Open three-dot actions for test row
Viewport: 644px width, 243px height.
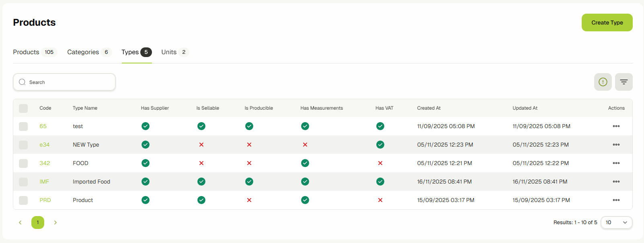point(616,126)
